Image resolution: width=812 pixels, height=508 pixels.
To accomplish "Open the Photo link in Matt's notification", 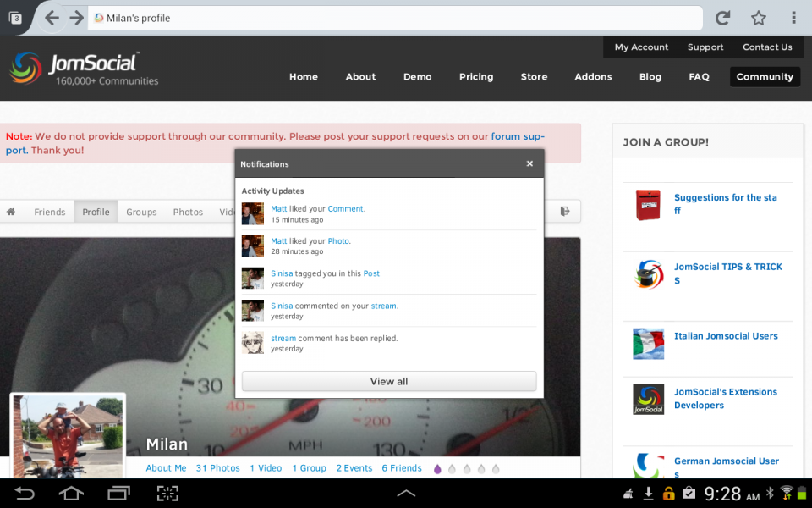I will [338, 240].
